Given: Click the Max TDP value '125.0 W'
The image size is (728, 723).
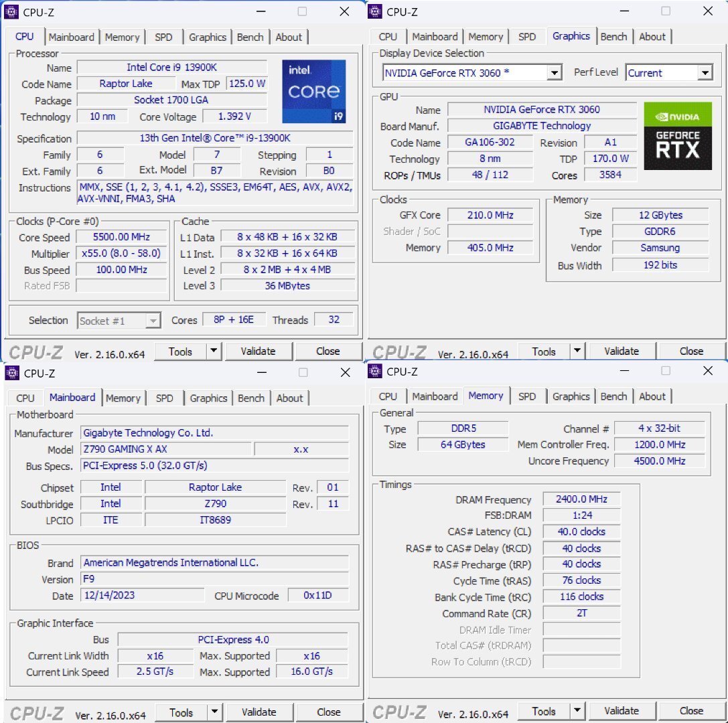Looking at the screenshot, I should [x=247, y=84].
